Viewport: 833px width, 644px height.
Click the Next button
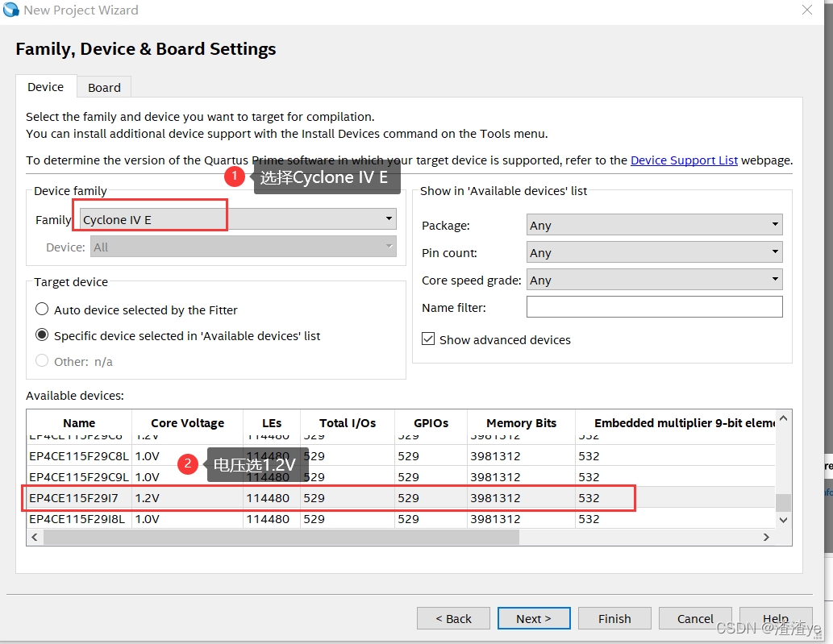(533, 618)
